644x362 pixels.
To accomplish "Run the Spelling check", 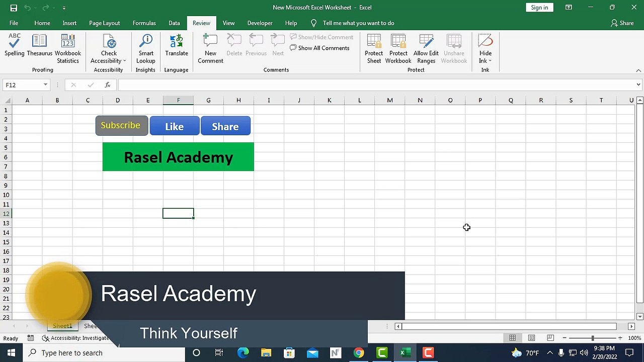I will pos(15,45).
